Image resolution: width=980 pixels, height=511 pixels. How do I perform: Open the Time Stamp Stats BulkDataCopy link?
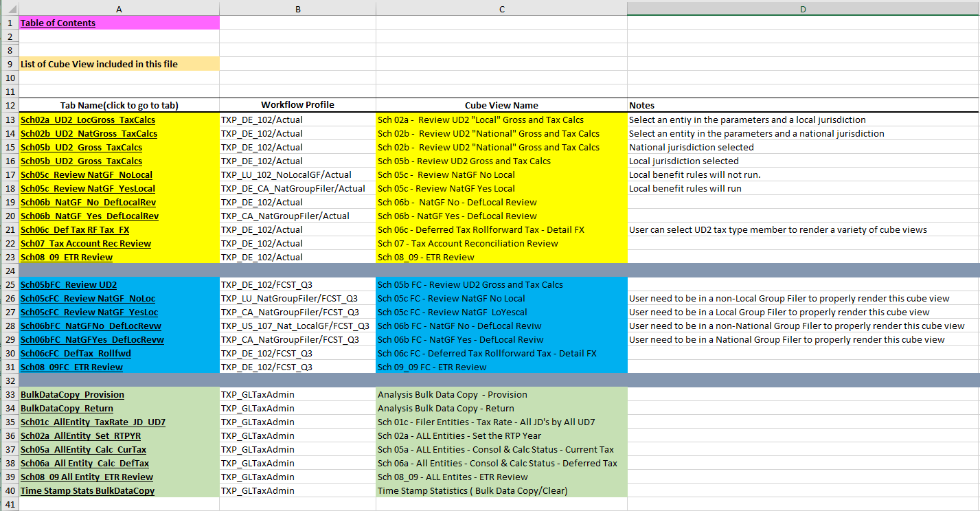[x=87, y=490]
